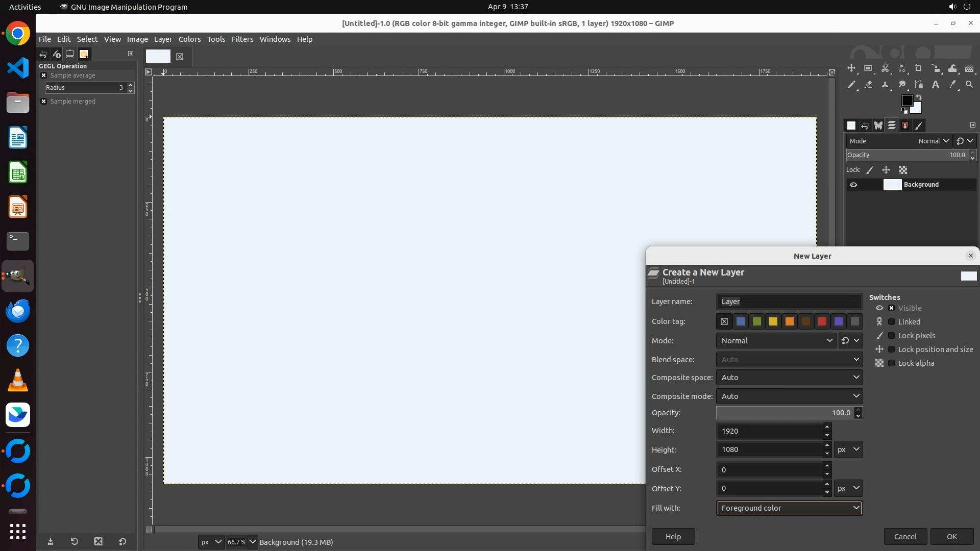
Task: Open the Filters menu
Action: (x=242, y=39)
